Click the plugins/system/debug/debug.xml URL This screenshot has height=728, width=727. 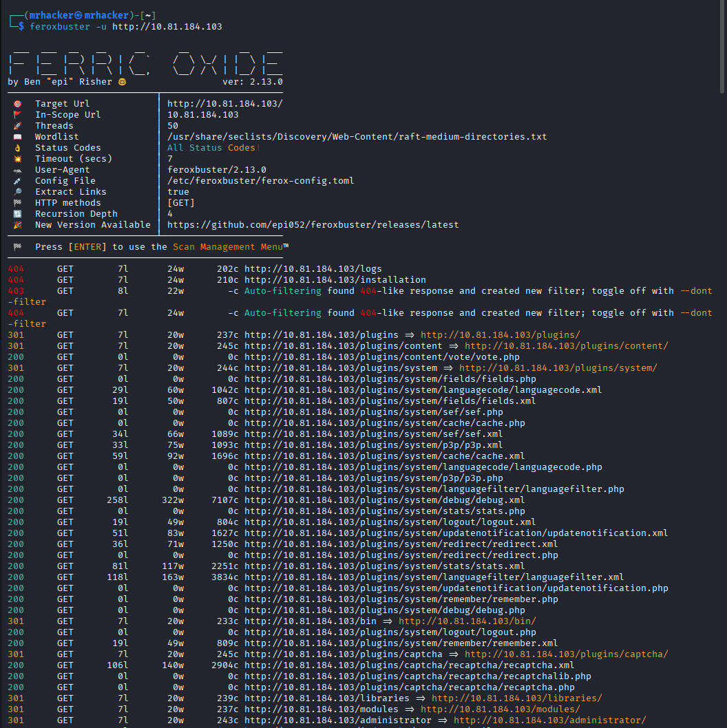(x=385, y=500)
